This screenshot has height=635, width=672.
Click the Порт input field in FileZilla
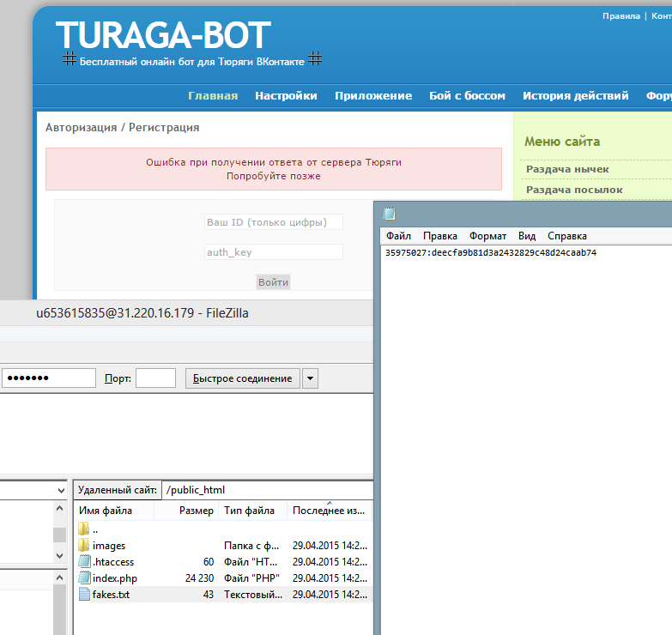[155, 378]
